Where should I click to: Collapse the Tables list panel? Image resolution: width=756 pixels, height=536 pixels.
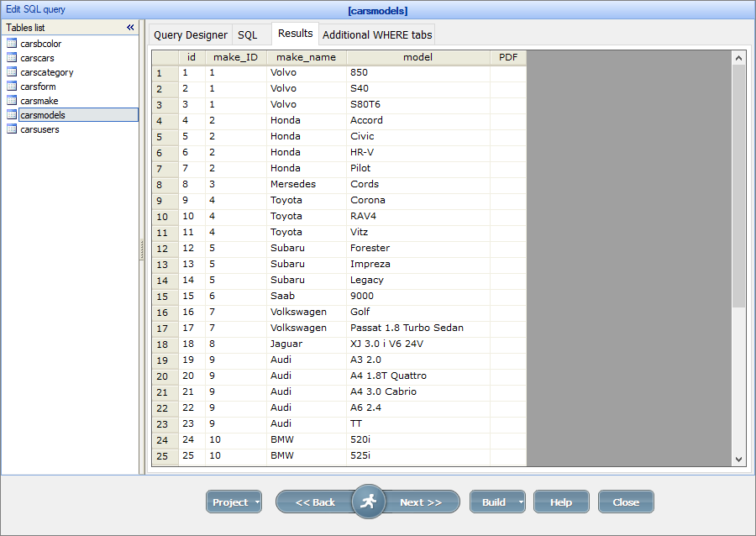130,27
